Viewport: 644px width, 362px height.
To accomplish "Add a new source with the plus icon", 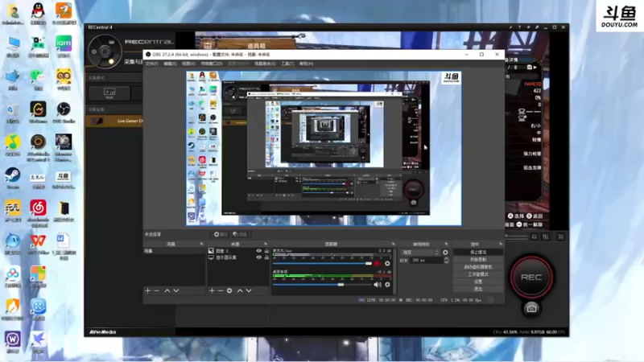I will [x=212, y=290].
